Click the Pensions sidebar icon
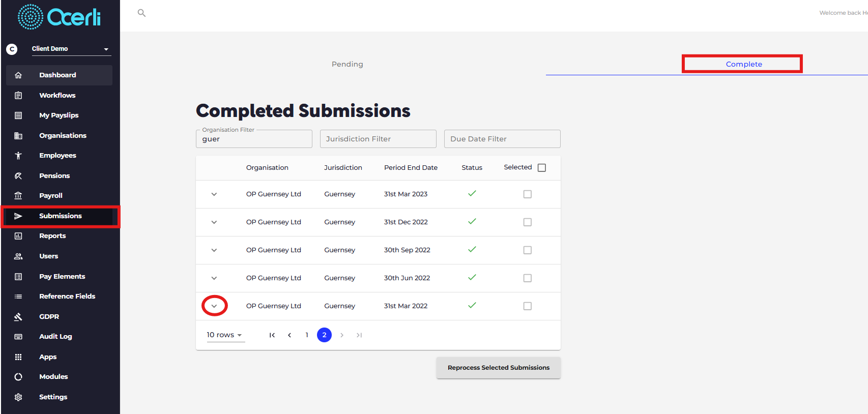Screen dimensions: 868x414 coord(18,176)
